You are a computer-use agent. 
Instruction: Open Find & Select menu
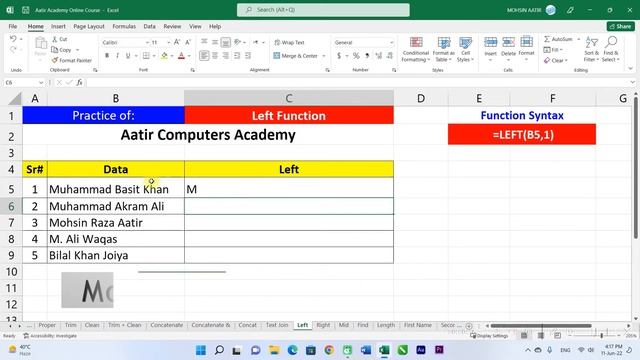(611, 49)
